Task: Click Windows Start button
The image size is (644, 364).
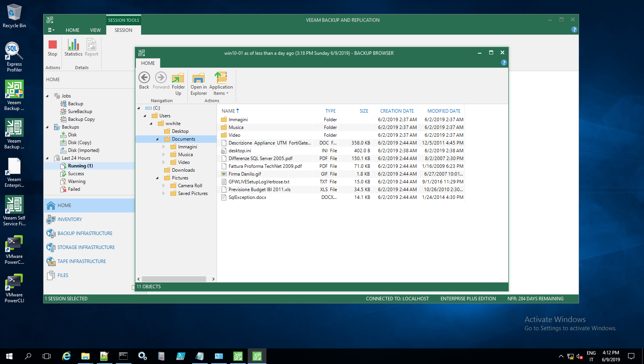Action: point(9,356)
